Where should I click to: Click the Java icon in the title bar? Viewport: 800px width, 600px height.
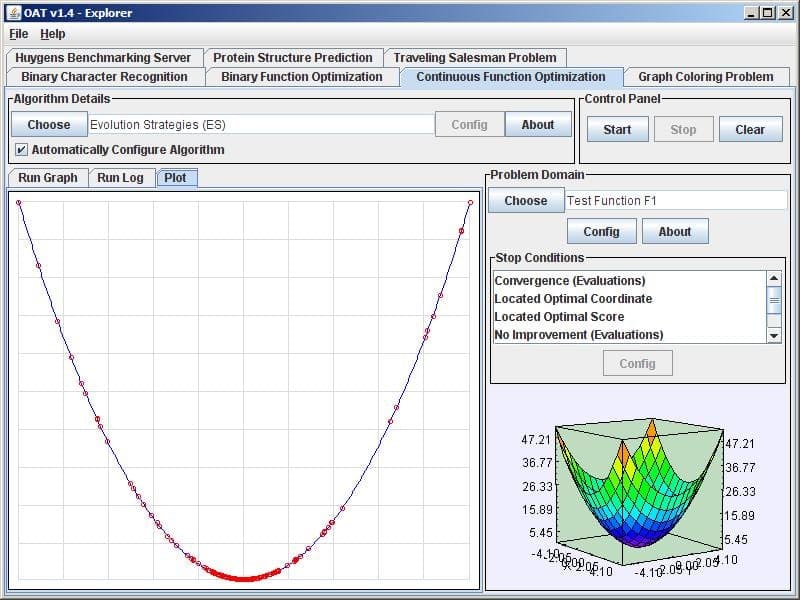click(x=14, y=13)
